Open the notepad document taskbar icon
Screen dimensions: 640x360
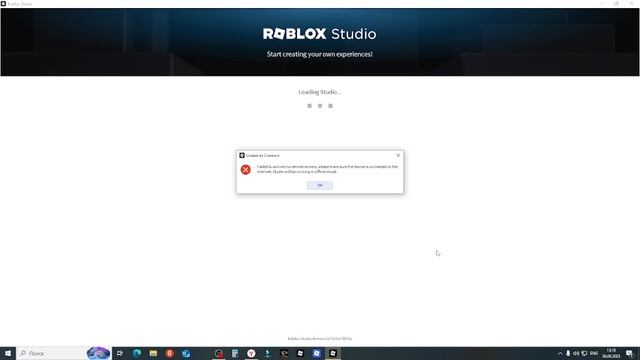tap(235, 353)
